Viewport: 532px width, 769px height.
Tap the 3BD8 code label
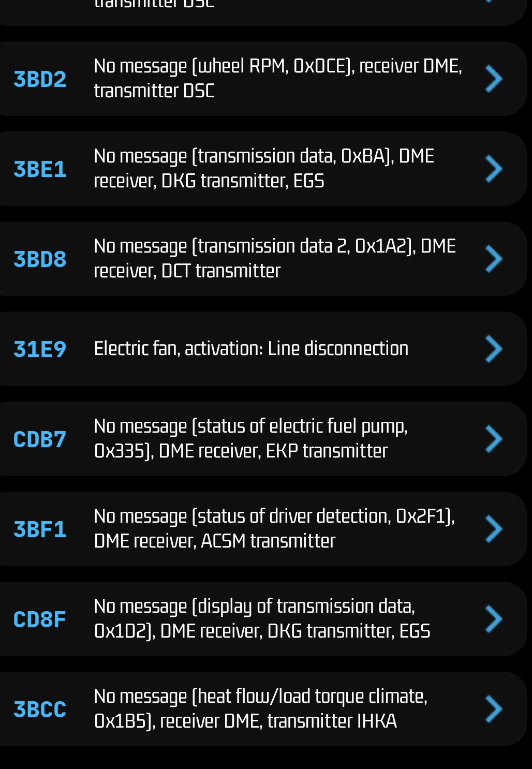40,259
